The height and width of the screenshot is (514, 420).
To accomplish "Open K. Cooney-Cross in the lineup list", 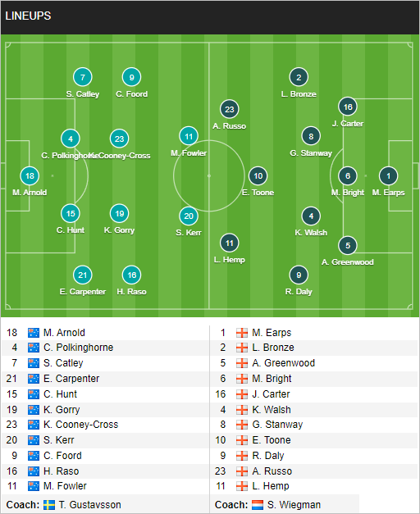I will 80,425.
